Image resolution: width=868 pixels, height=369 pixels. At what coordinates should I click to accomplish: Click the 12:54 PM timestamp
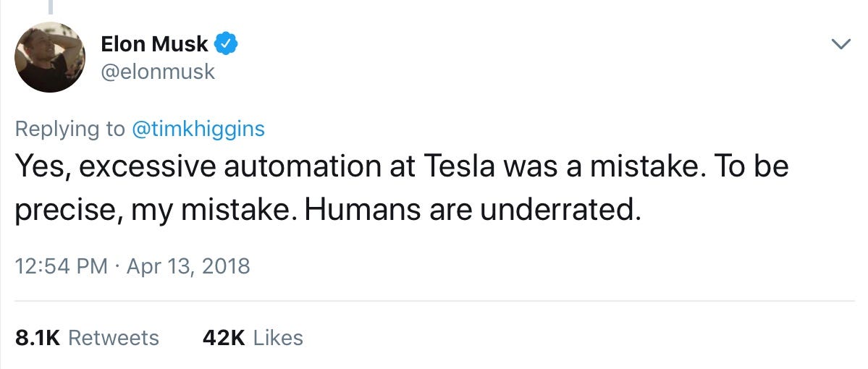[x=62, y=267]
